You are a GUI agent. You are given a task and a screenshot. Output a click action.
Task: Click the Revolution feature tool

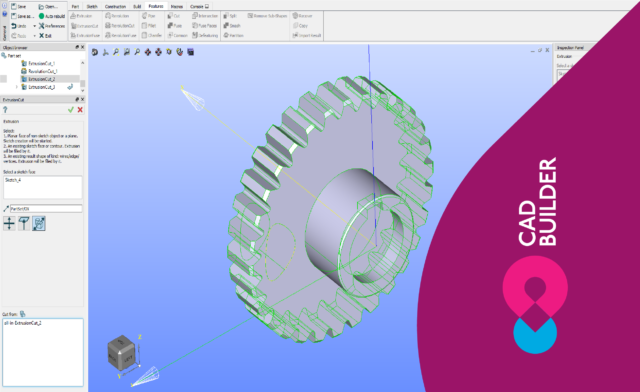(117, 16)
